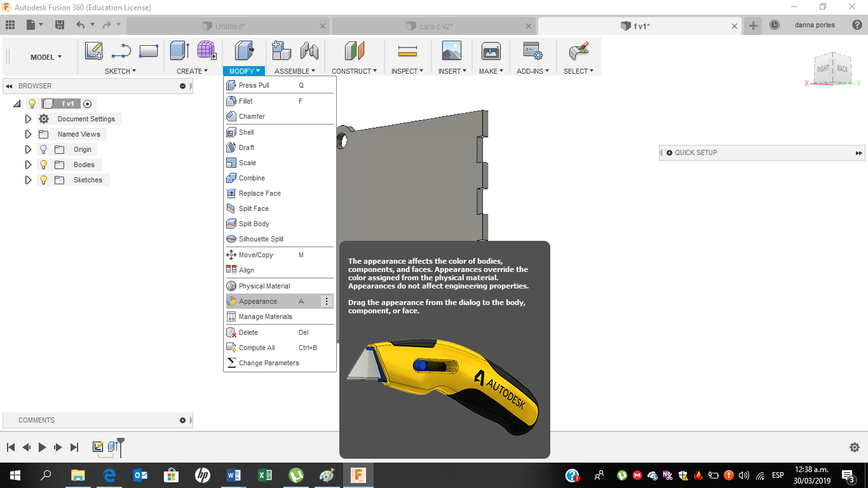Expand the Named Views node
868x488 pixels.
tap(28, 134)
